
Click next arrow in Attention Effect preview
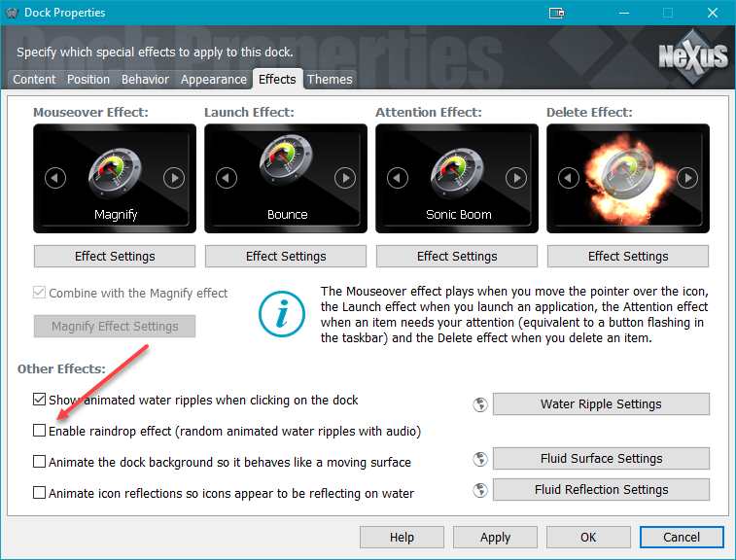click(516, 178)
